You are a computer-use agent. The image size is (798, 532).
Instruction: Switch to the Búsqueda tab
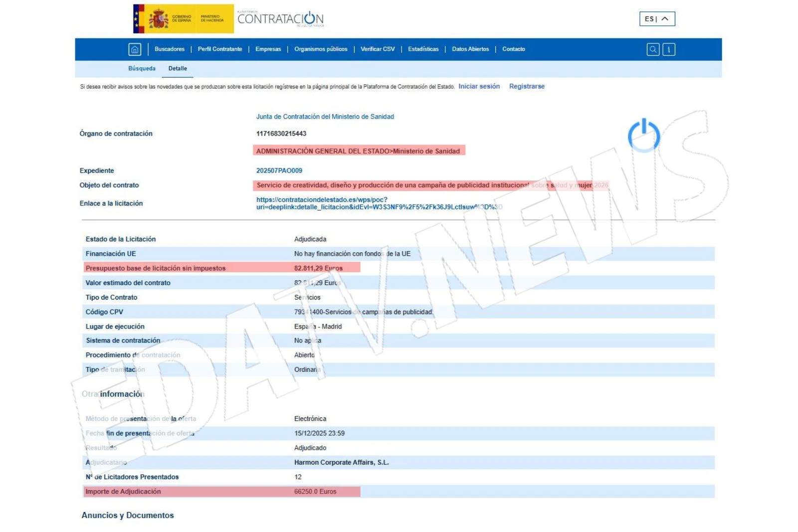pos(142,68)
